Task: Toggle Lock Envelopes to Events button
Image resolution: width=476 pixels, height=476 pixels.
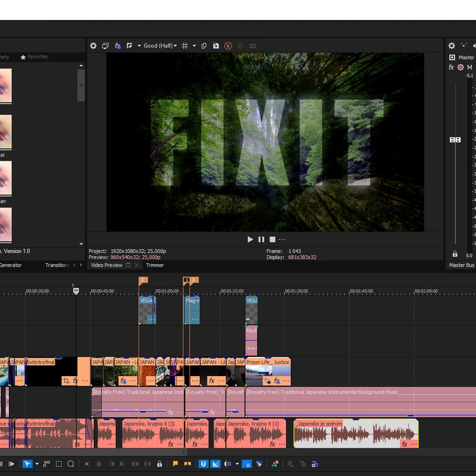Action: pos(246,464)
